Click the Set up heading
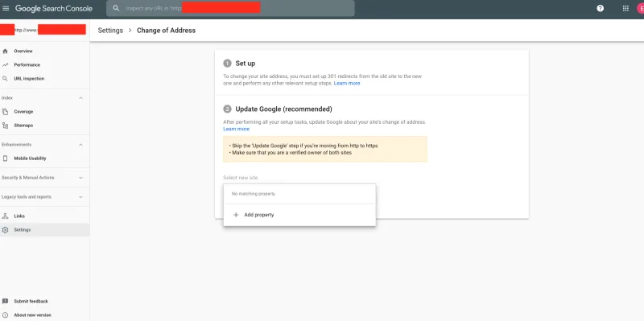Image resolution: width=644 pixels, height=321 pixels. coord(246,64)
